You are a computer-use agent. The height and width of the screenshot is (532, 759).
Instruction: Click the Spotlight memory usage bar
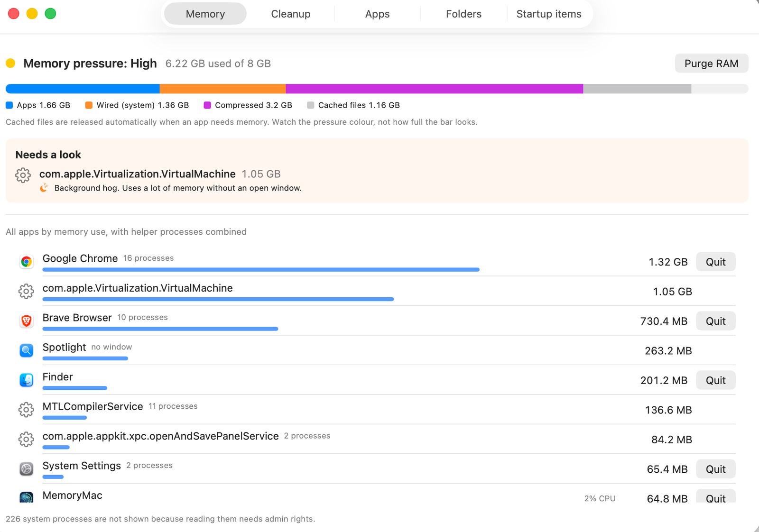(x=85, y=358)
